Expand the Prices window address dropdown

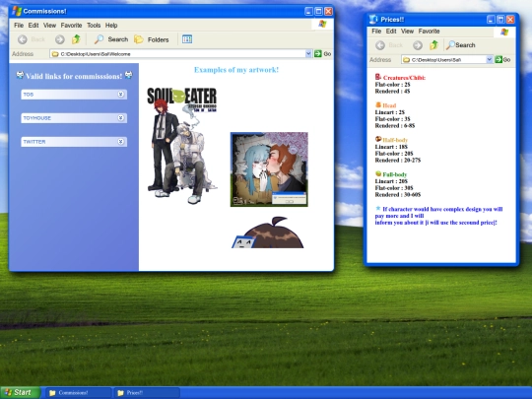point(490,59)
